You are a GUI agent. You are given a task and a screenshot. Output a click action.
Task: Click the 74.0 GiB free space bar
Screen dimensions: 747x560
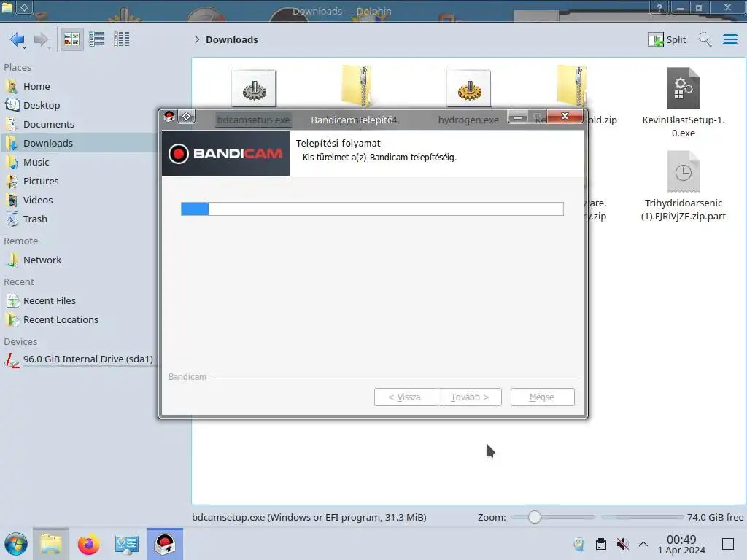click(x=642, y=517)
